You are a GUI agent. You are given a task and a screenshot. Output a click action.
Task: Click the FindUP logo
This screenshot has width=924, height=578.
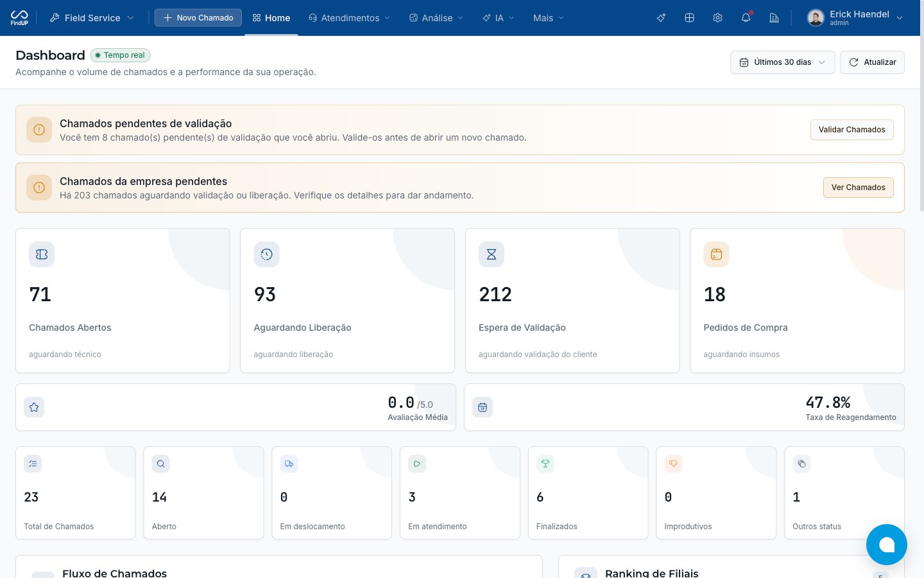(x=19, y=17)
